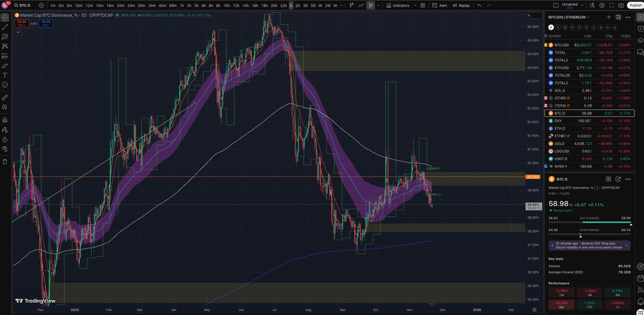Toggle hide all drawings eye icon

[x=5, y=148]
